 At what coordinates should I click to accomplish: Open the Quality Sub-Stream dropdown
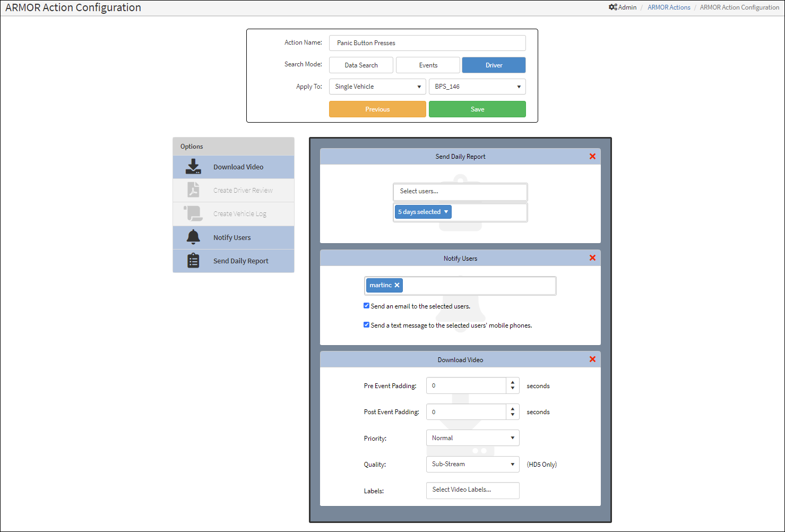coord(472,464)
